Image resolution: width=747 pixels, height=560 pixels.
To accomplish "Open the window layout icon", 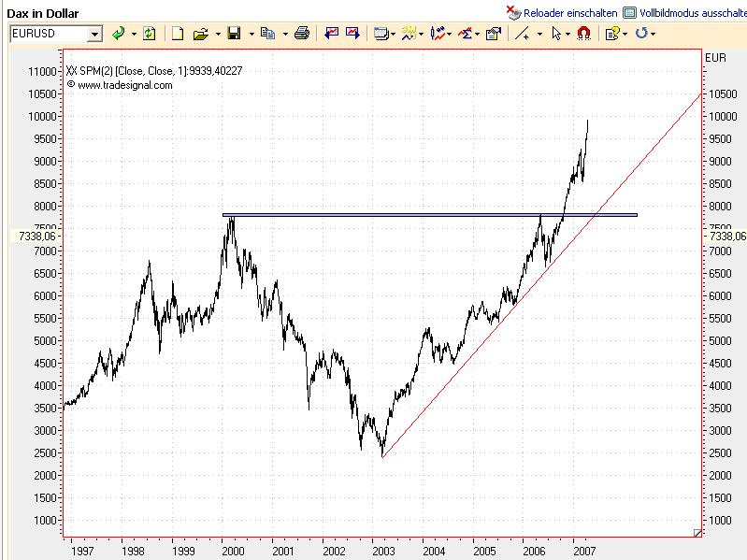I will pos(381,34).
